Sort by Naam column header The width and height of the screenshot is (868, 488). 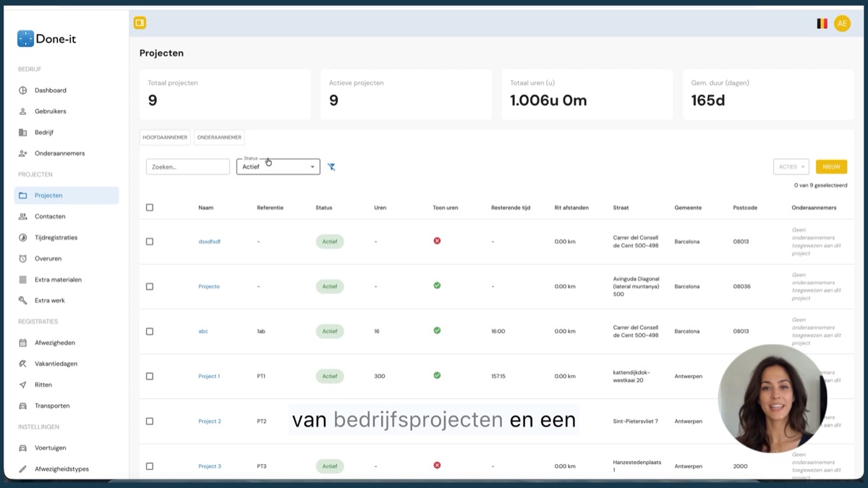(x=206, y=208)
